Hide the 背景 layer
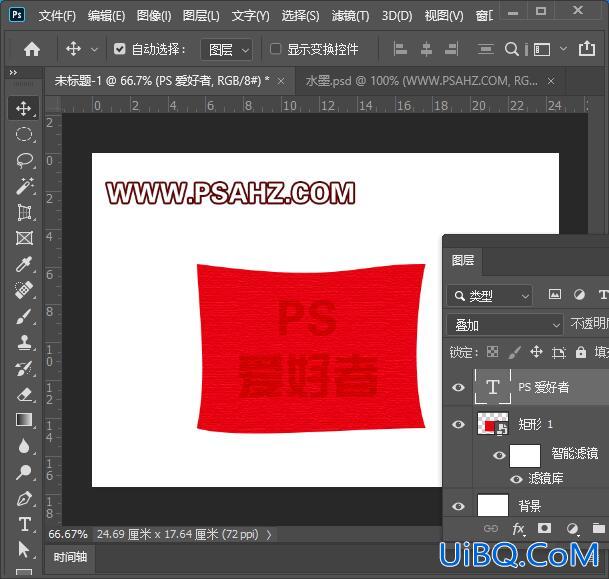 [458, 506]
